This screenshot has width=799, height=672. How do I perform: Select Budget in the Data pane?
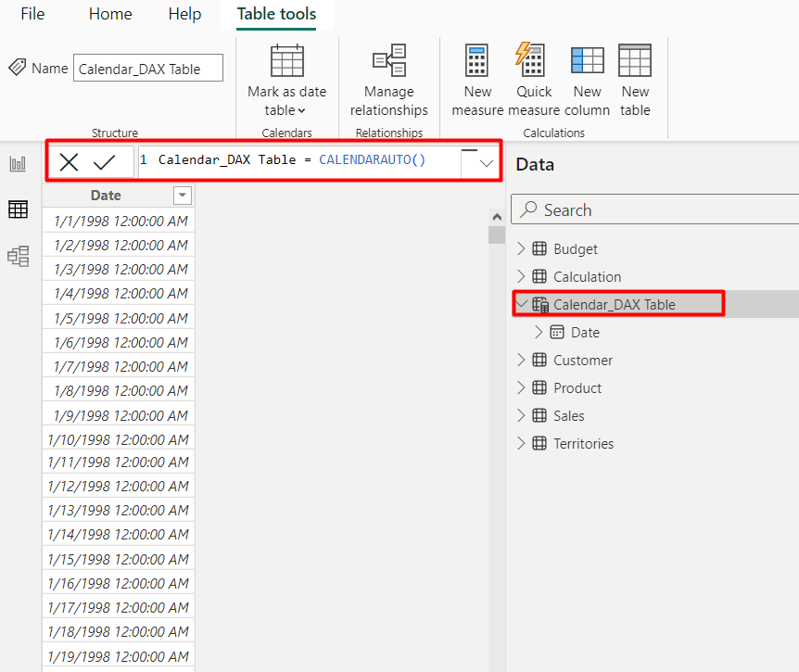click(576, 248)
